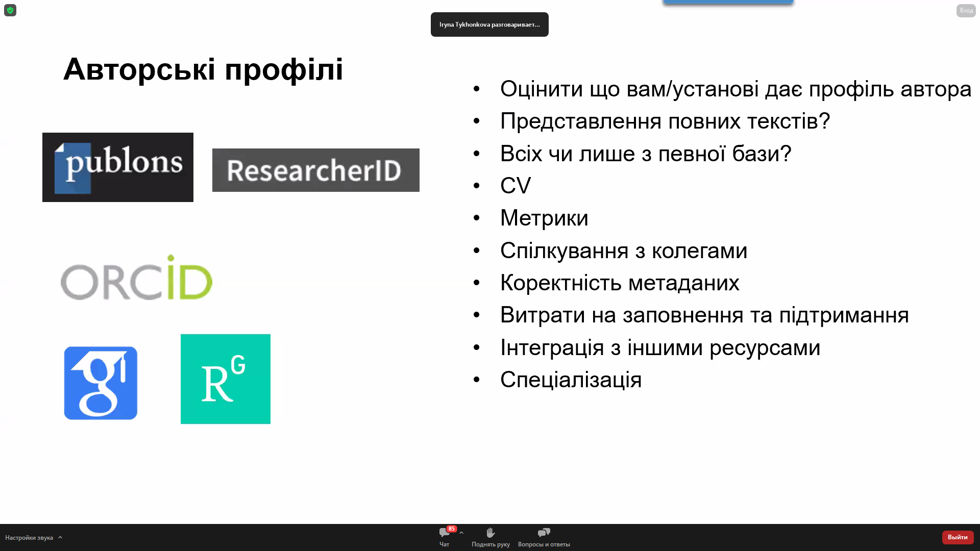
Task: Click the green encryption shield icon
Action: 10,10
